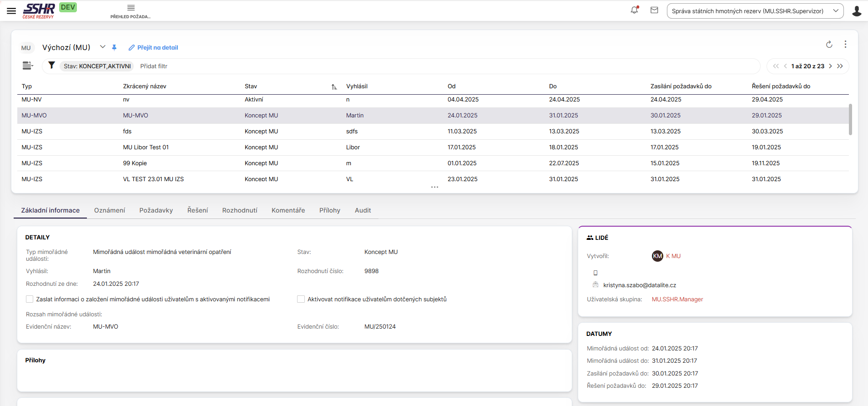This screenshot has width=868, height=406.
Task: Click the refresh list icon
Action: point(829,44)
